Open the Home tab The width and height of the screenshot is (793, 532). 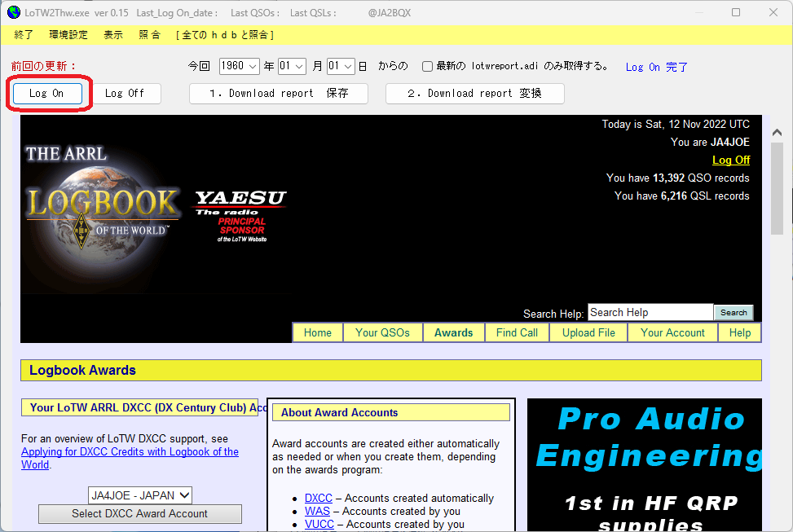pos(318,332)
